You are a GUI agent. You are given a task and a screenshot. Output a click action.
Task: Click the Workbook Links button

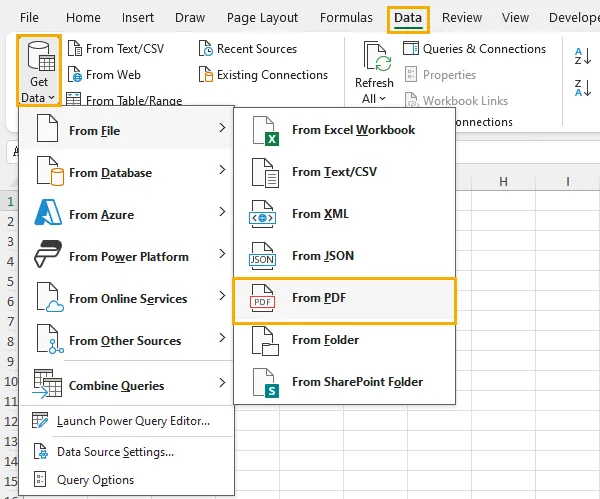457,101
